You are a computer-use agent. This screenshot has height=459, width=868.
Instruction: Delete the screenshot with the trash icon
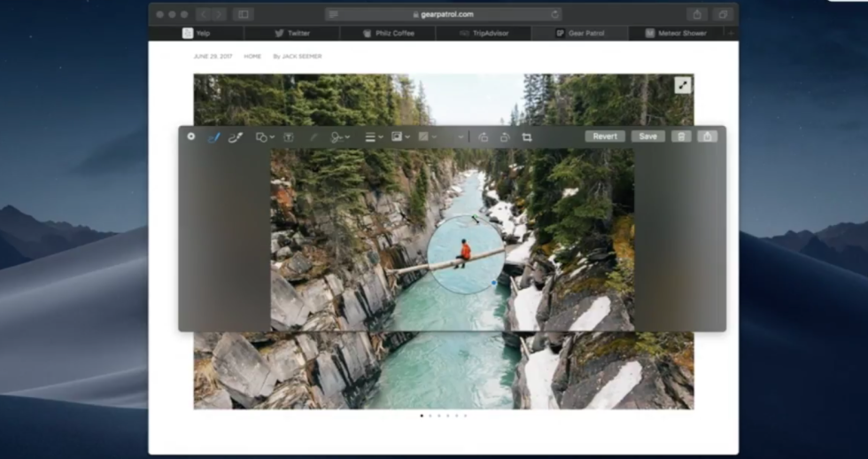tap(681, 136)
